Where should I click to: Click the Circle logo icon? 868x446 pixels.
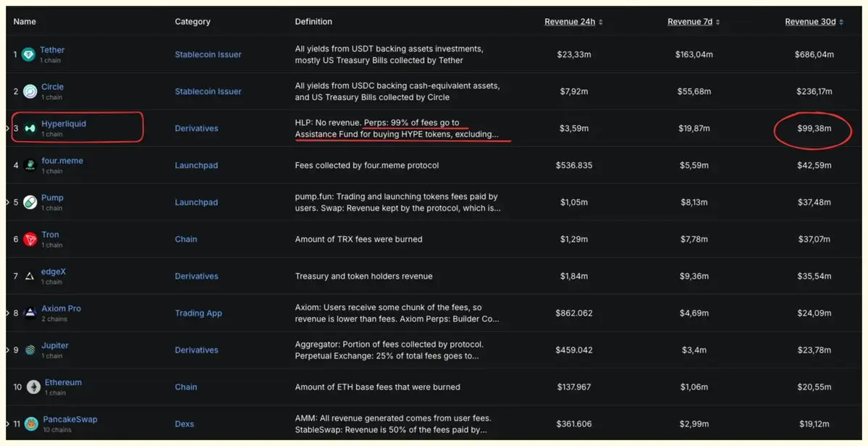(30, 91)
